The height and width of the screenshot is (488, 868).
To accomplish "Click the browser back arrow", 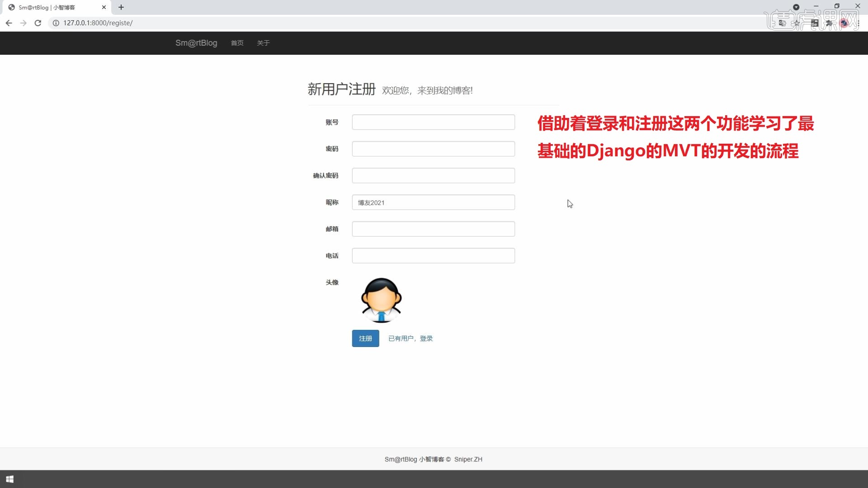I will (x=9, y=23).
